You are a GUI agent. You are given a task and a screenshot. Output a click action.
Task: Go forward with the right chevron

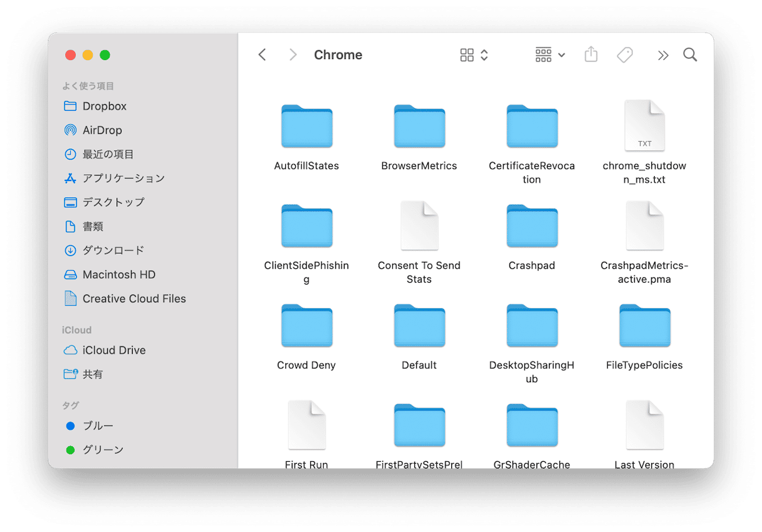click(293, 55)
